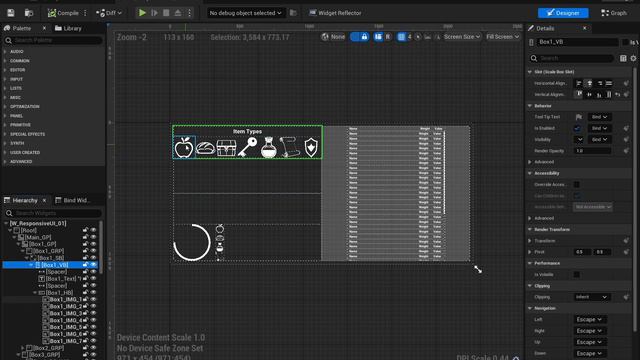The height and width of the screenshot is (360, 640).
Task: Open the Widget Reflector
Action: click(x=335, y=13)
